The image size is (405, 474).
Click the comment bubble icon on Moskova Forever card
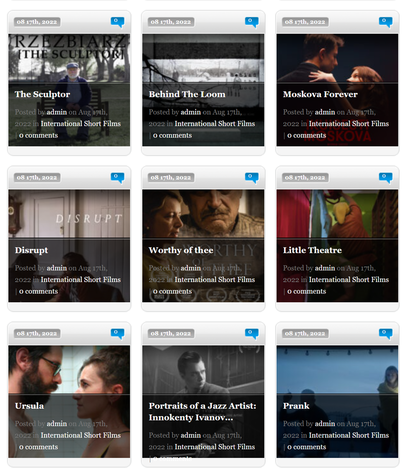coord(386,22)
